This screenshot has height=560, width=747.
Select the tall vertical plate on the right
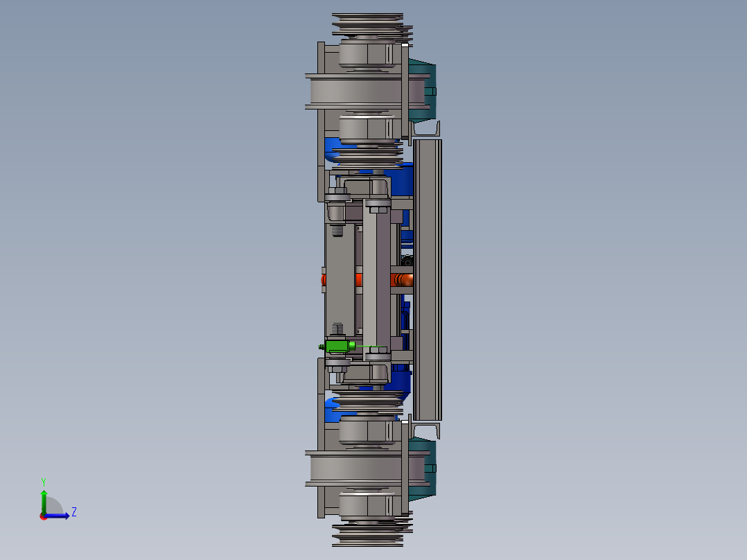pyautogui.click(x=428, y=280)
